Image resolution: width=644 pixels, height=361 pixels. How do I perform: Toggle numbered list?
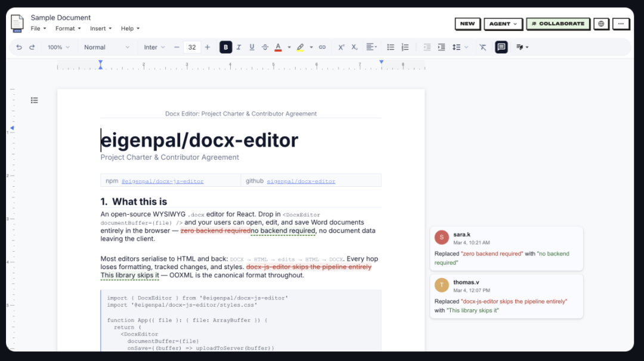pos(405,47)
